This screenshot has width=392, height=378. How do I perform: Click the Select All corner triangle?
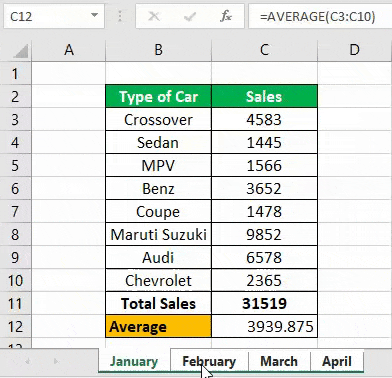click(x=20, y=51)
